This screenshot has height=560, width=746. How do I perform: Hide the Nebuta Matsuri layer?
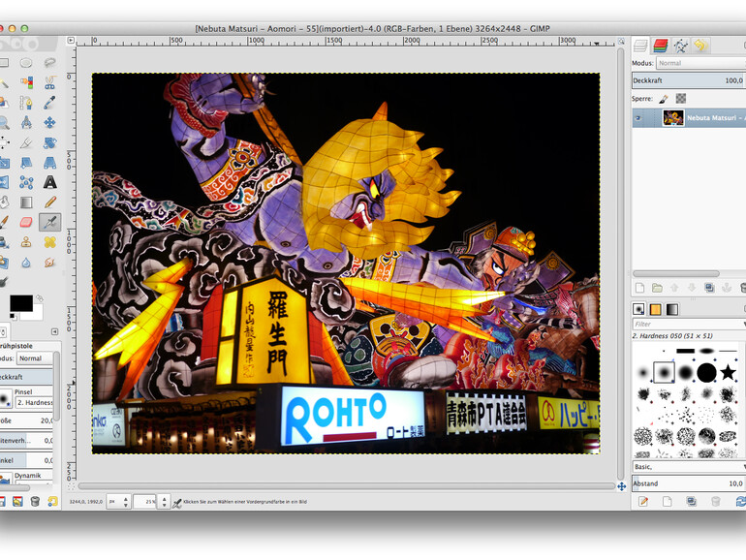pyautogui.click(x=638, y=118)
